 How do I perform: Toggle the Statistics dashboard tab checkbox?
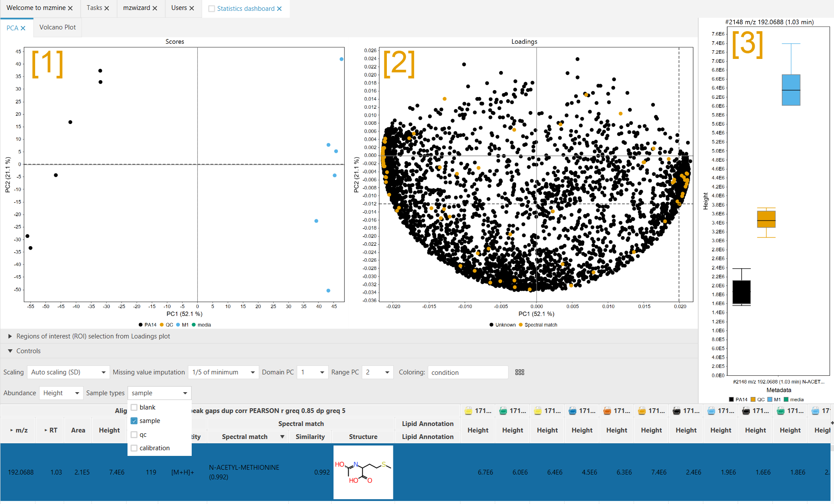(x=212, y=9)
